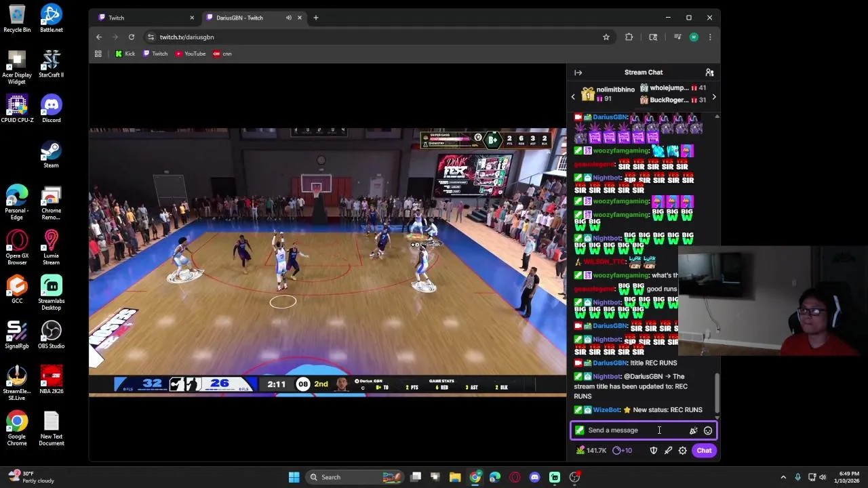
Task: Open Battle.net desktop shortcut
Action: (51, 19)
